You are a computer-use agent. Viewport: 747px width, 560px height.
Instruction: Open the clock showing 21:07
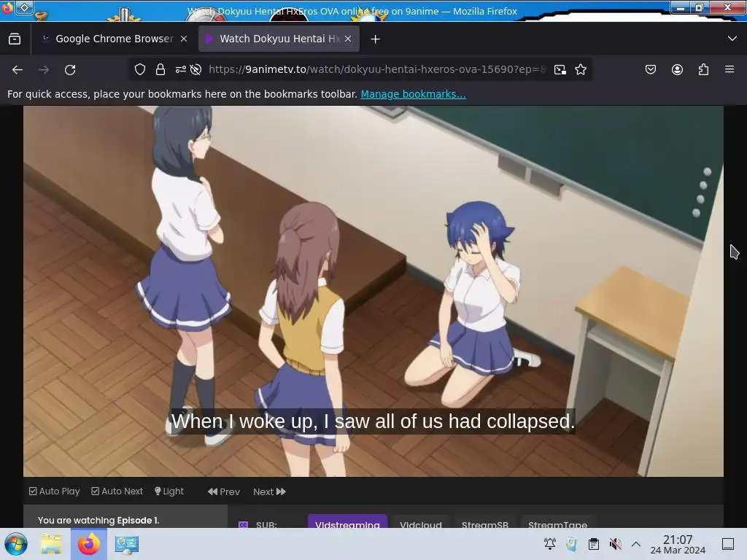pos(678,544)
